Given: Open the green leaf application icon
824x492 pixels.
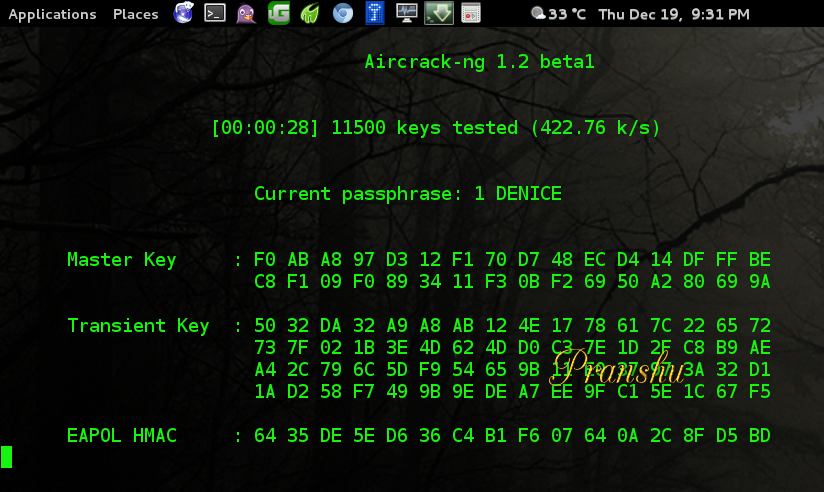Looking at the screenshot, I should tap(310, 13).
